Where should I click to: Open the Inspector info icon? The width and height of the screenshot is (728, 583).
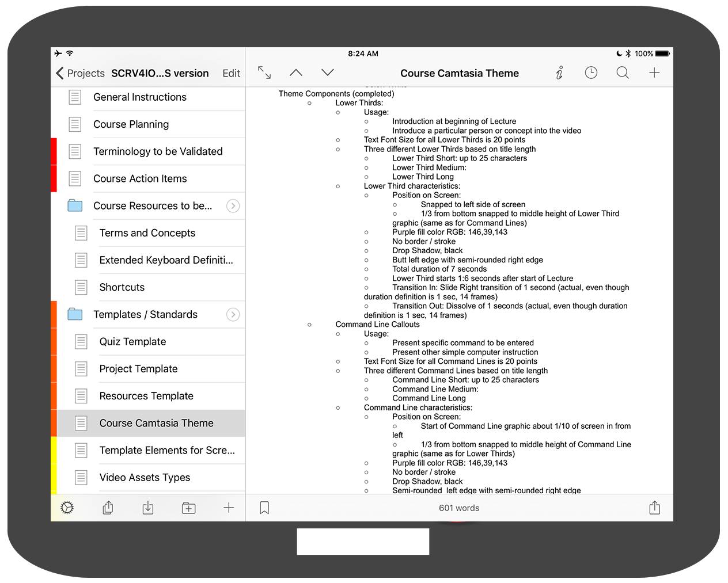pyautogui.click(x=559, y=73)
